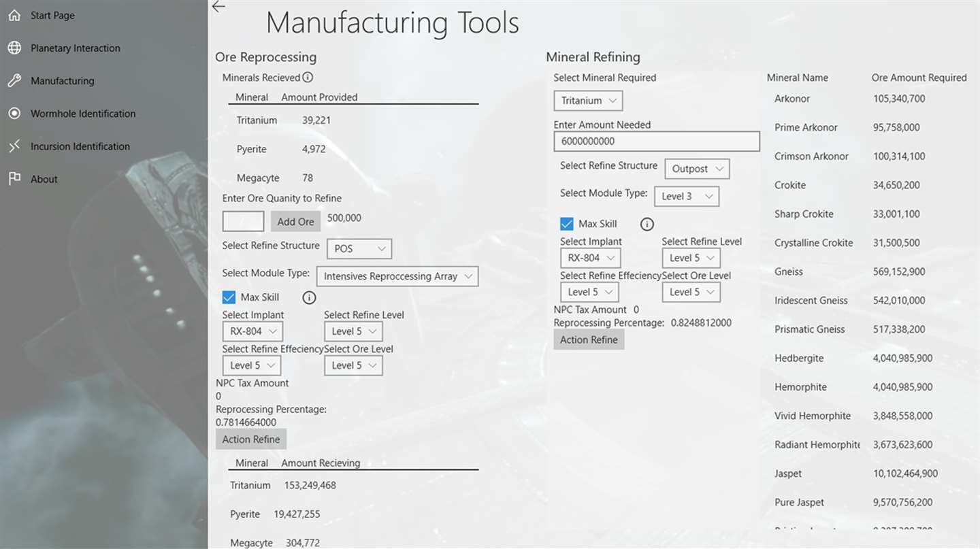Click the Add Ore button

click(295, 221)
